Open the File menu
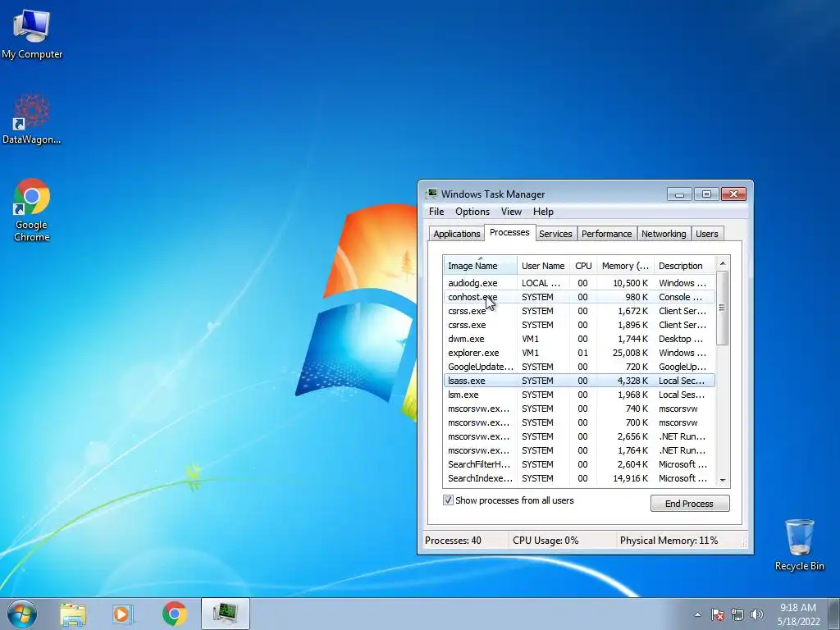Viewport: 840px width, 630px height. tap(436, 212)
